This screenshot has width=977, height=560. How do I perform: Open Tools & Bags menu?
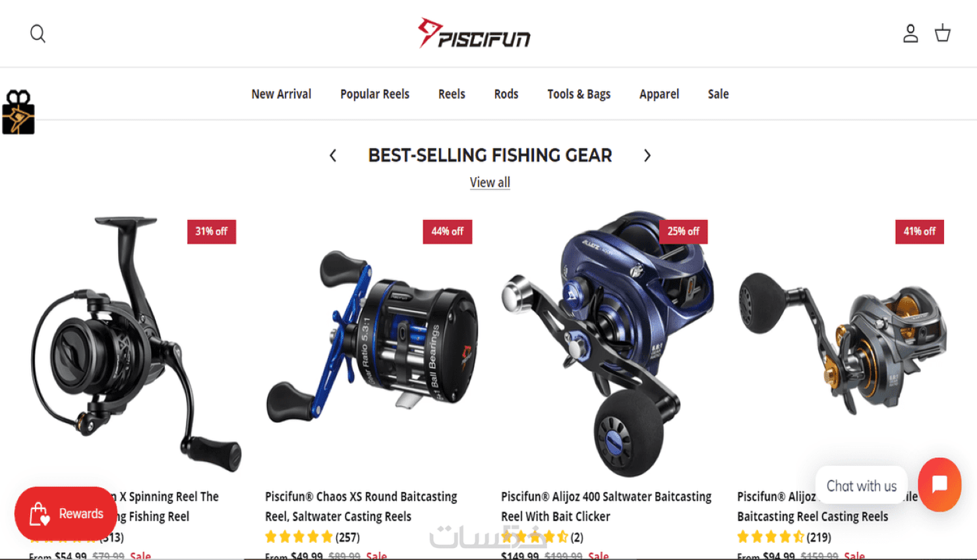579,94
